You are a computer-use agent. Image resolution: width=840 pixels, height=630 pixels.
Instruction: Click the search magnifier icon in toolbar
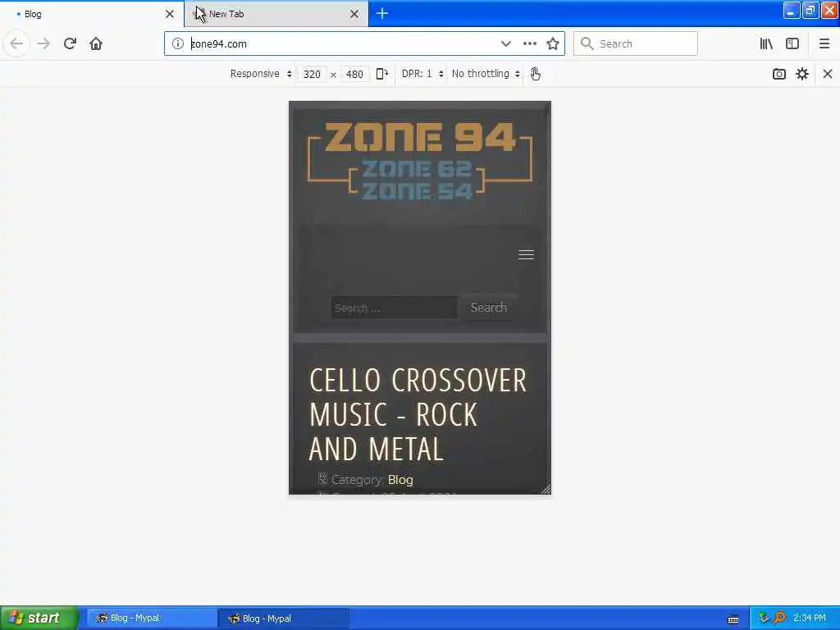click(x=587, y=43)
